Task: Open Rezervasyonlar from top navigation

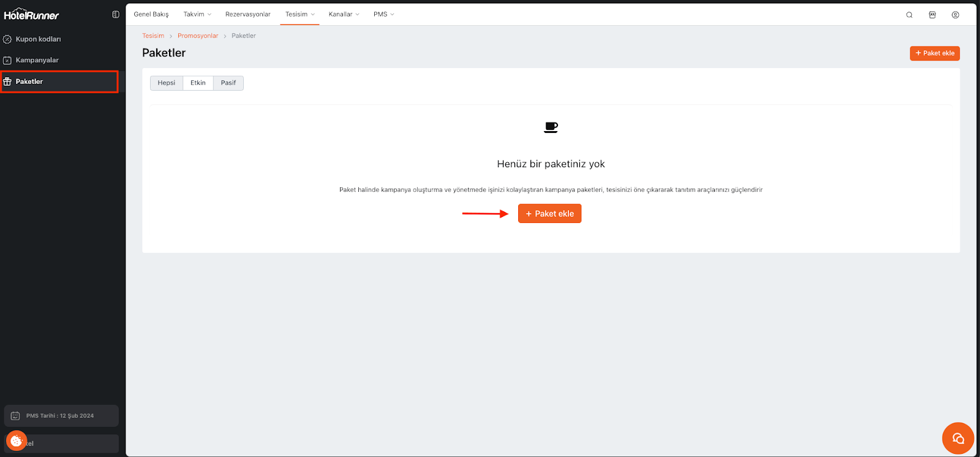Action: pyautogui.click(x=247, y=14)
